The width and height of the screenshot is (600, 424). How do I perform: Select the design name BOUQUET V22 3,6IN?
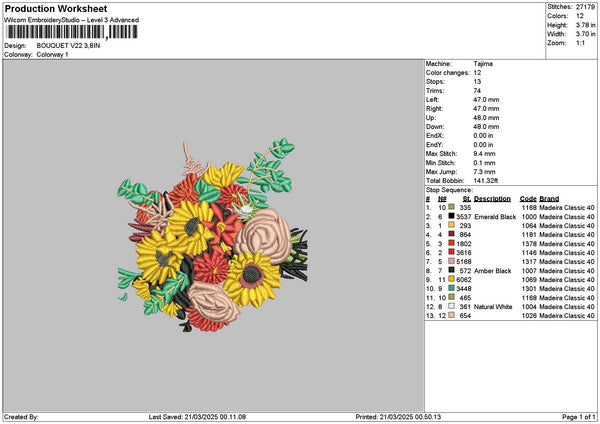(69, 45)
